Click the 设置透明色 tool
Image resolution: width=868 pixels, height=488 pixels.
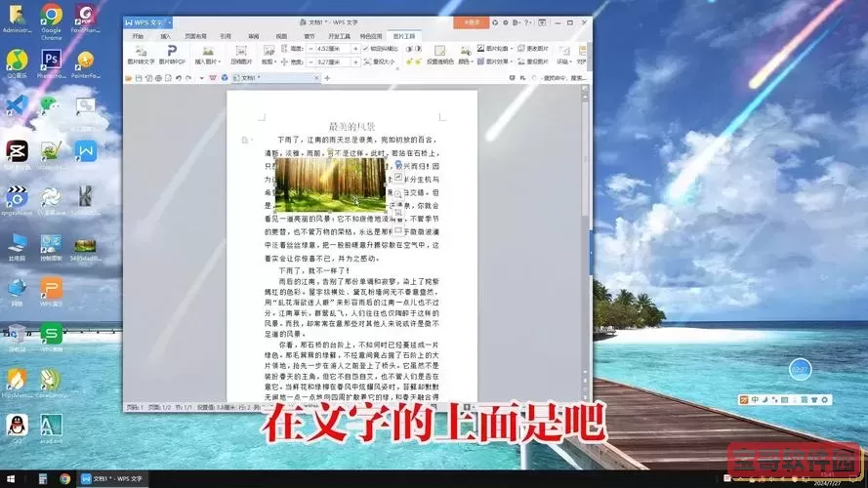(x=439, y=55)
